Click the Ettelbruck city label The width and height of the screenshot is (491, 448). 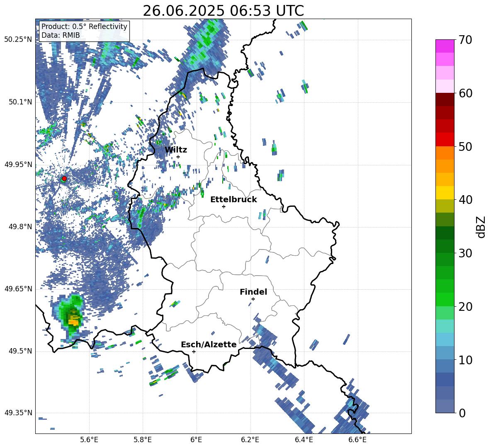(x=233, y=200)
